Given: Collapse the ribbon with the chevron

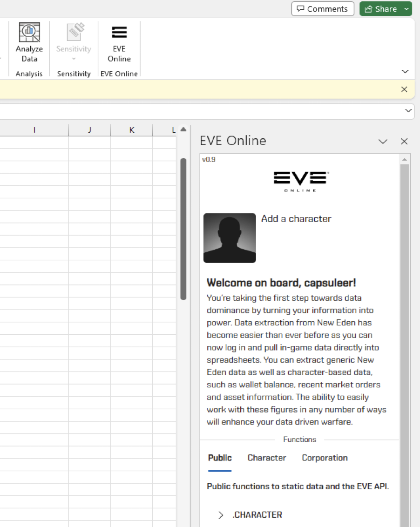Looking at the screenshot, I should pos(405,72).
